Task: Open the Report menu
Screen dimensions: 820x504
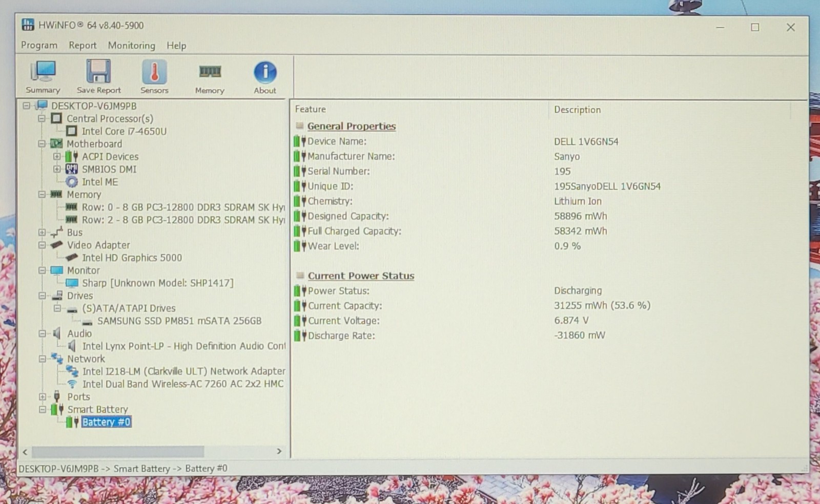Action: pos(83,45)
